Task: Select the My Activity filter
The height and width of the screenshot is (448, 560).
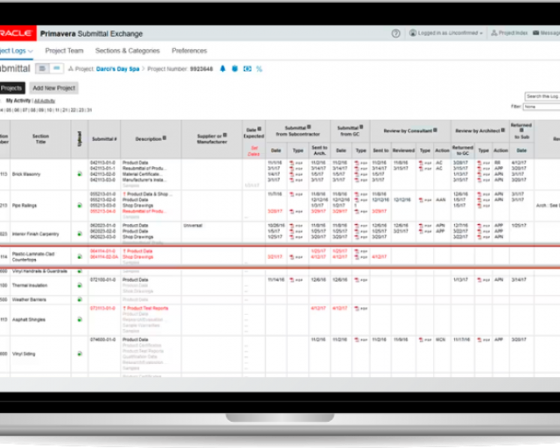Action: (x=18, y=101)
